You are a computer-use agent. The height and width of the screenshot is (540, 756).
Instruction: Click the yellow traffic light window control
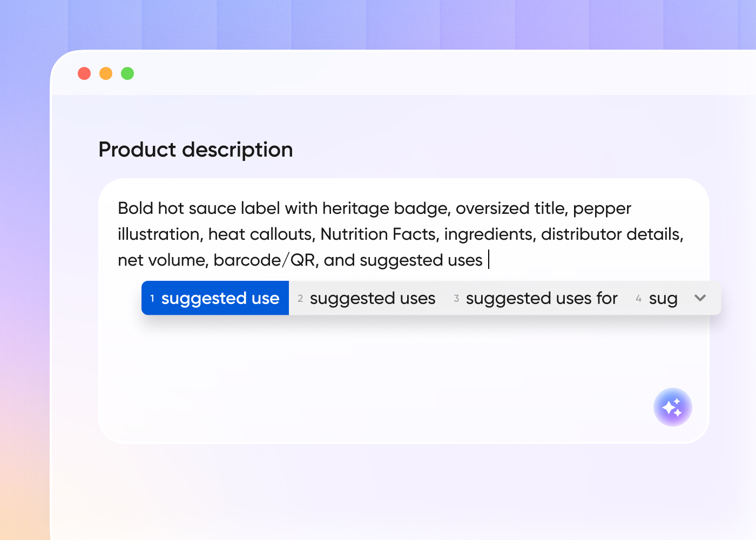106,73
